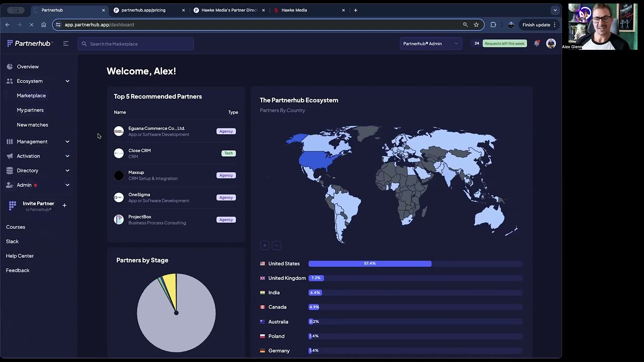Click the Invite Partner button

click(38, 206)
